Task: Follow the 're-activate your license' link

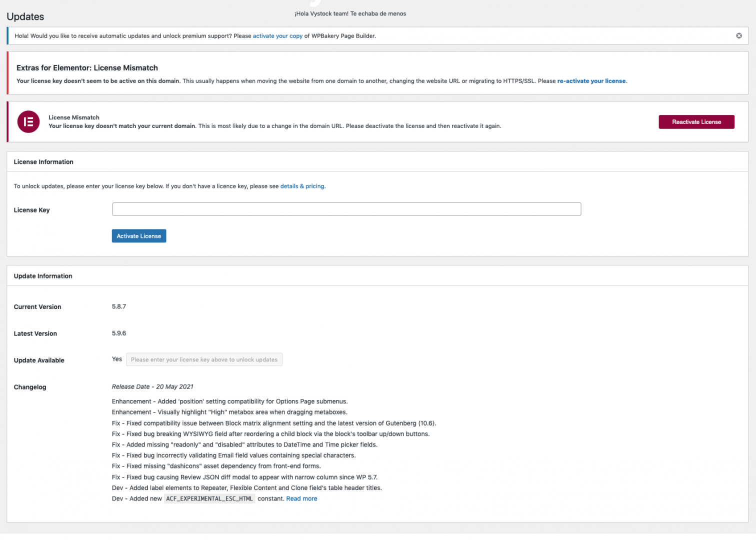Action: coord(591,81)
